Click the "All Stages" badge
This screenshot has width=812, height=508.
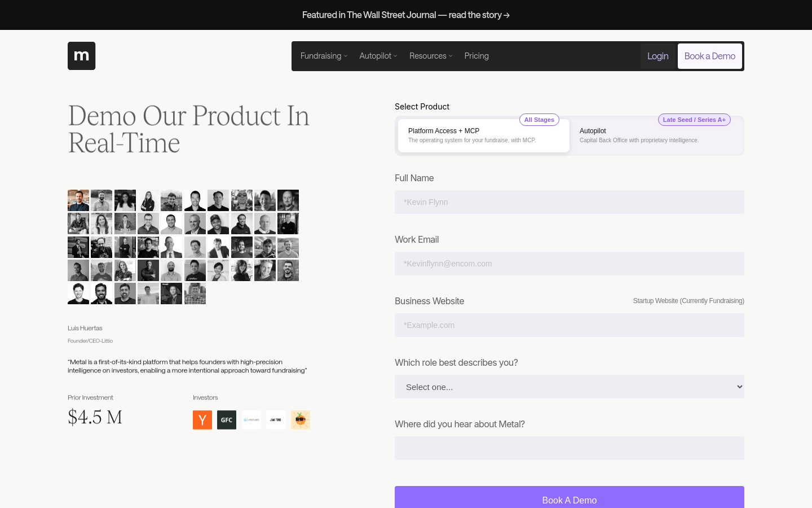click(x=539, y=120)
